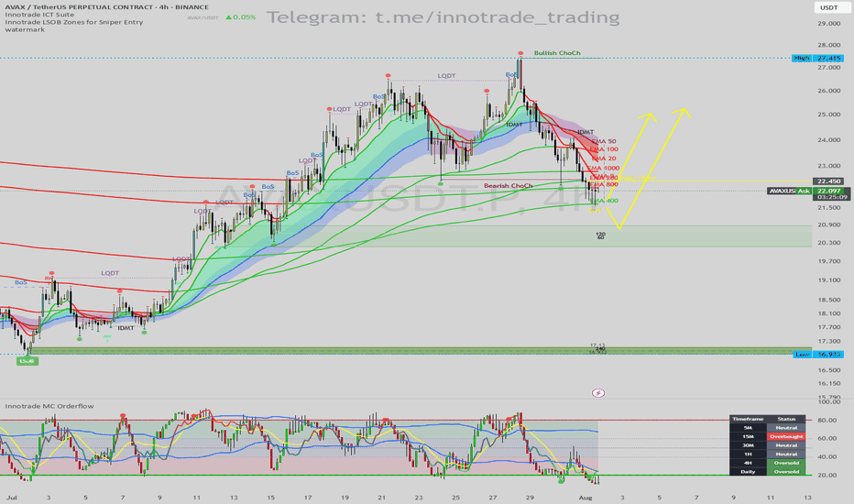This screenshot has width=854, height=504.
Task: Click the 29.000 price scale label
Action: [828, 24]
